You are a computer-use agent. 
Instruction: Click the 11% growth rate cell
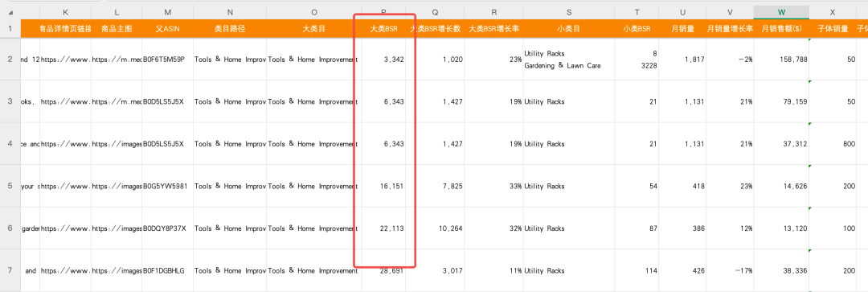coord(493,270)
